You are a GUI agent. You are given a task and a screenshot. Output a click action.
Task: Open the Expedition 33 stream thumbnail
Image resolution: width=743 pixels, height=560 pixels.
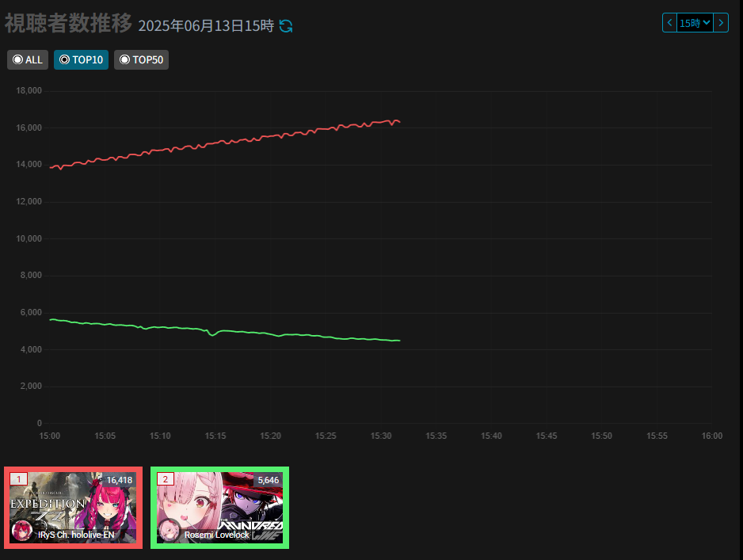[x=73, y=508]
